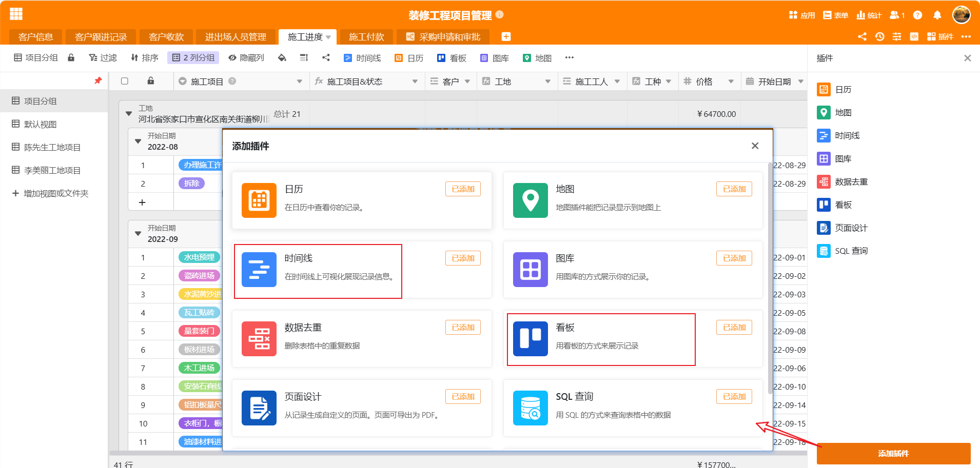Collapse the 2022-08 date group
This screenshot has height=468, width=980.
[x=138, y=141]
